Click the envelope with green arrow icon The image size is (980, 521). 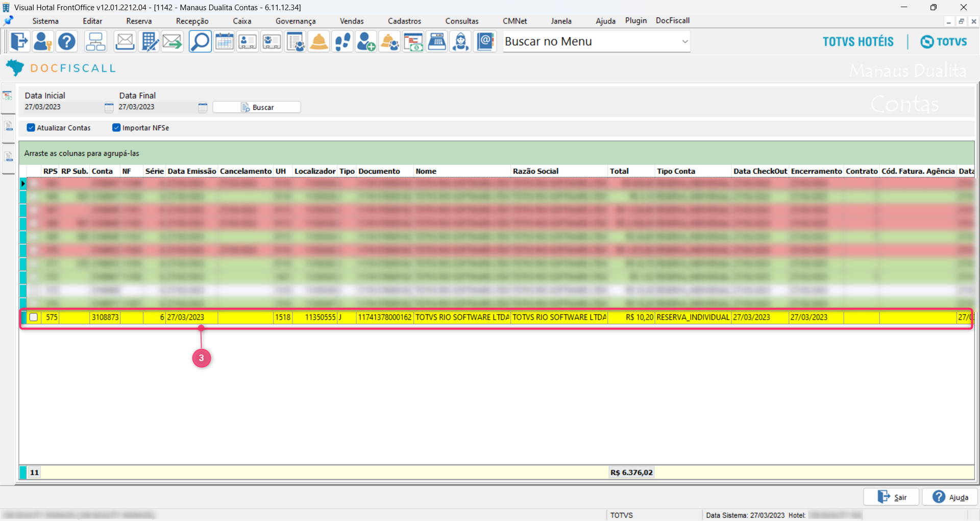172,41
